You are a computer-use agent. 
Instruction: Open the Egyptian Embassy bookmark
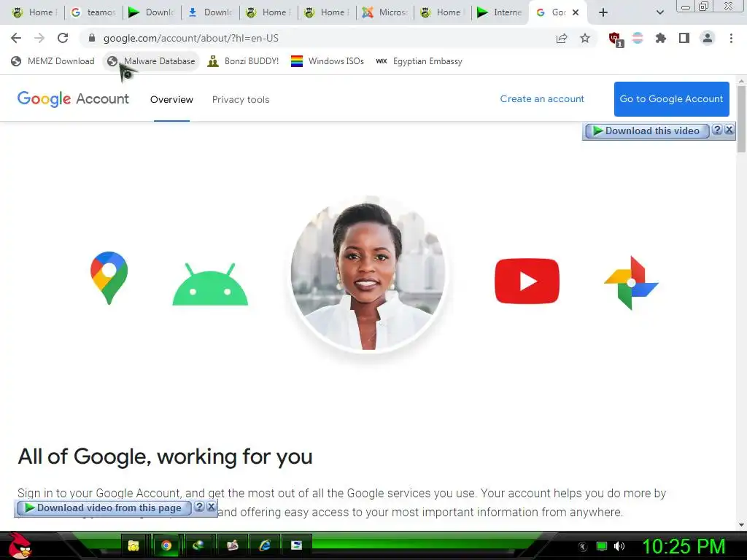pyautogui.click(x=419, y=61)
